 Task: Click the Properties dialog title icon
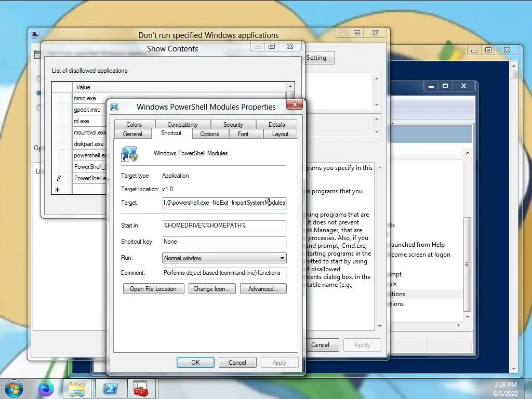click(114, 107)
